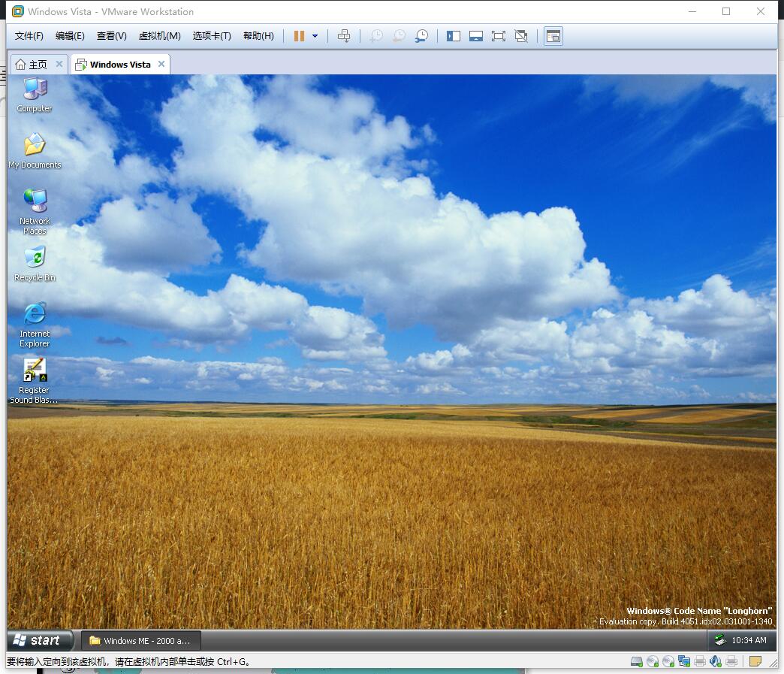Image resolution: width=784 pixels, height=674 pixels.
Task: Open the 查看(V) menu
Action: pos(111,36)
